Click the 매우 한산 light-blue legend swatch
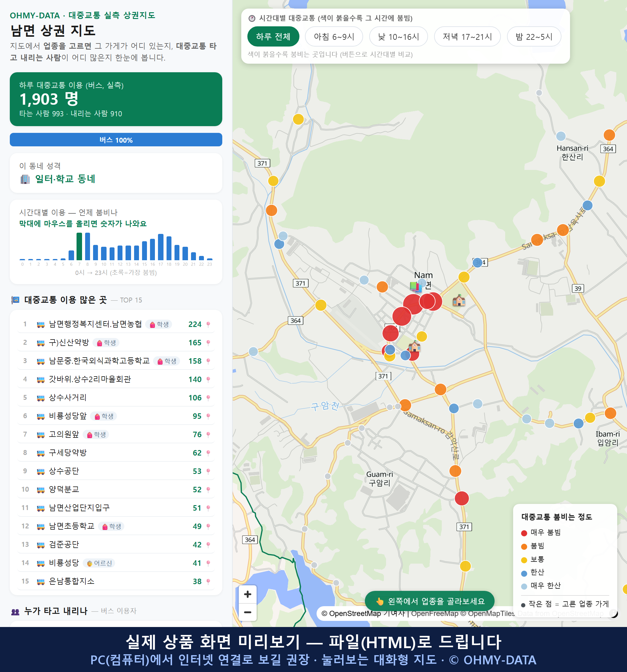This screenshot has height=672, width=627. click(x=524, y=587)
